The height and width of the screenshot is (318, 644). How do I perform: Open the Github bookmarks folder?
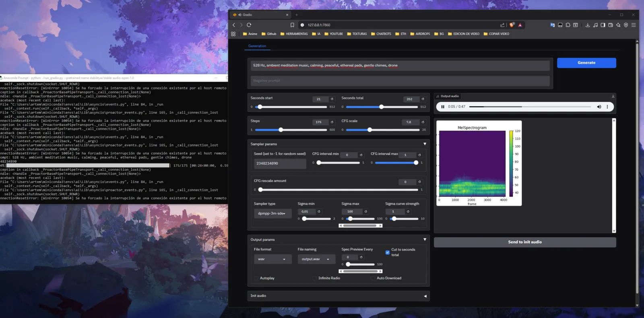coord(269,34)
